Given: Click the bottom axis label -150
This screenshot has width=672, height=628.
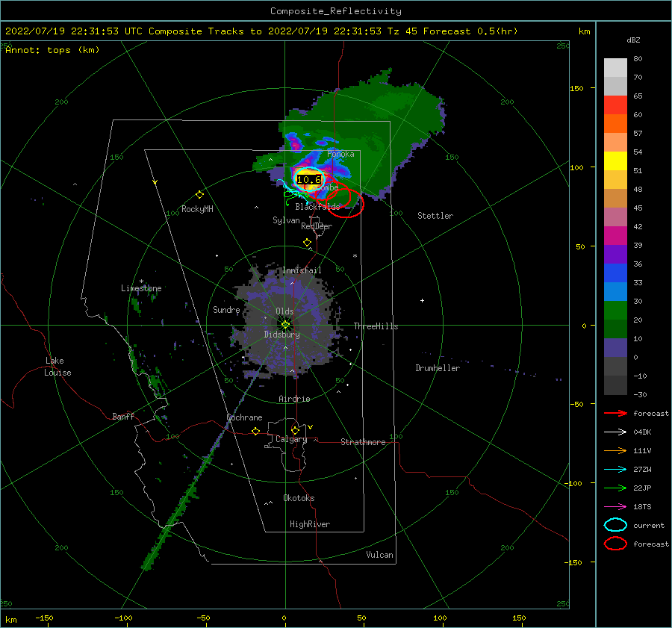Looking at the screenshot, I should tap(44, 618).
